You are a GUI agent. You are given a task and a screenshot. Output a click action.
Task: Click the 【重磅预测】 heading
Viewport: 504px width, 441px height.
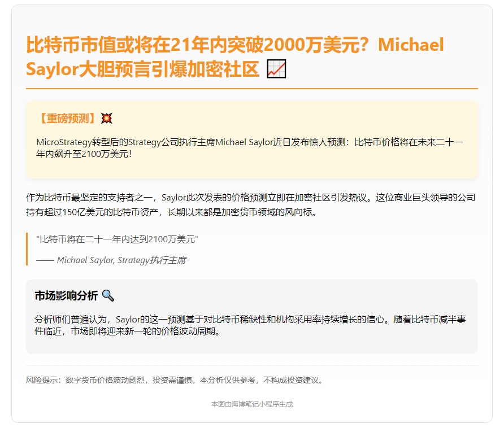click(x=68, y=118)
